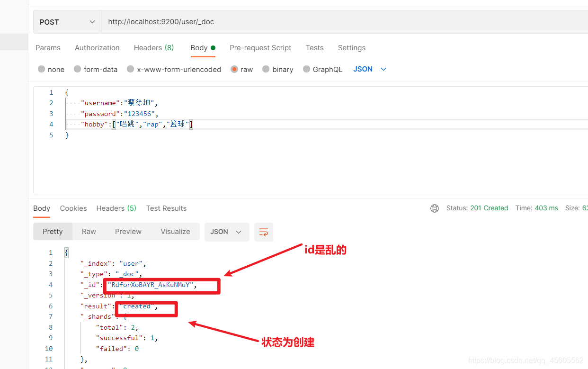Open the Tests tab
Viewport: 588px width, 369px height.
pyautogui.click(x=314, y=48)
